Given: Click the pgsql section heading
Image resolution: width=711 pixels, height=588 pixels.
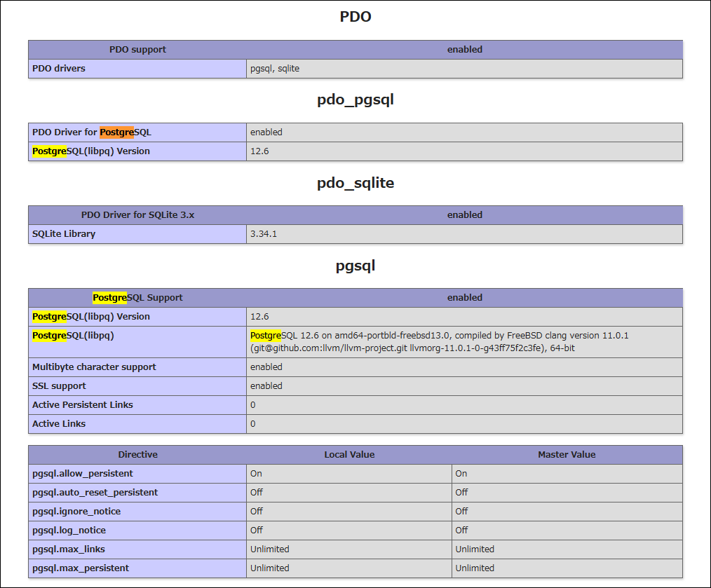Looking at the screenshot, I should click(x=355, y=266).
